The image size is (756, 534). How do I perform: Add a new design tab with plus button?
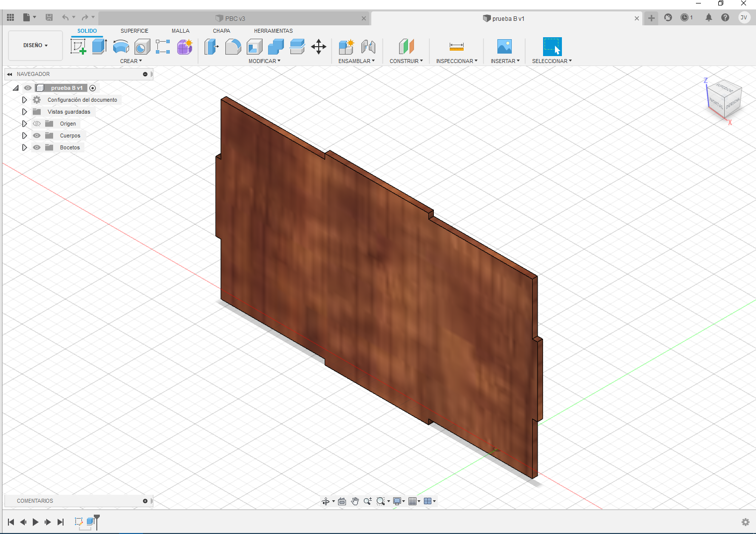(x=651, y=18)
